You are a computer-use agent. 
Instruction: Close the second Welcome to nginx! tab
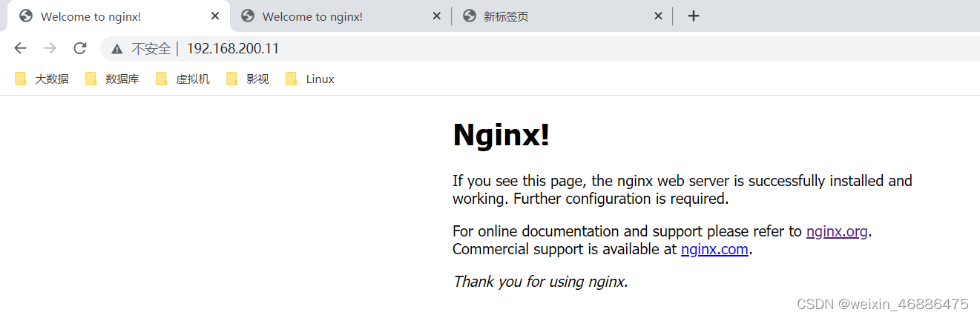437,16
